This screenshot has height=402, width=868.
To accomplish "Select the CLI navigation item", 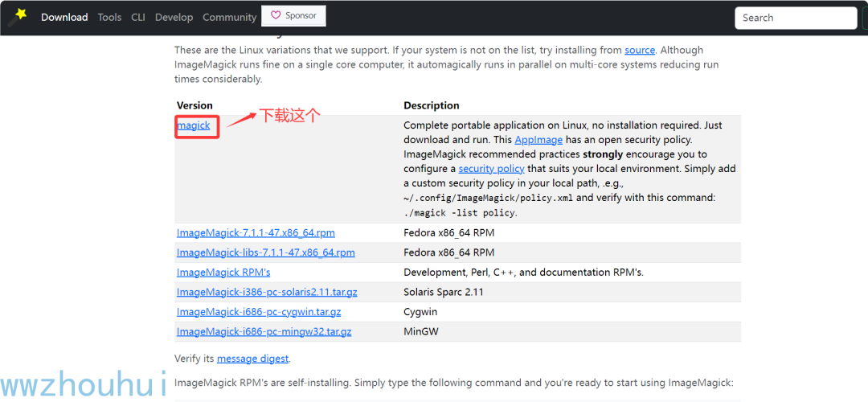I will [138, 17].
